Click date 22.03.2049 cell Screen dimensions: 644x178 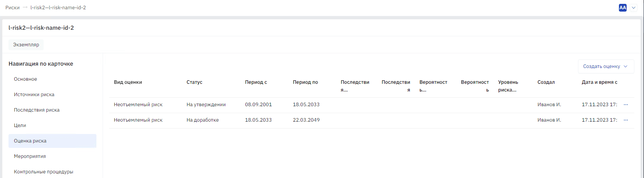[x=306, y=120]
